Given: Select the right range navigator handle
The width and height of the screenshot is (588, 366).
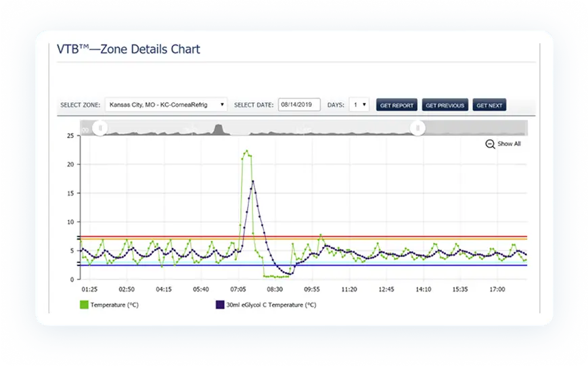Looking at the screenshot, I should tap(418, 128).
